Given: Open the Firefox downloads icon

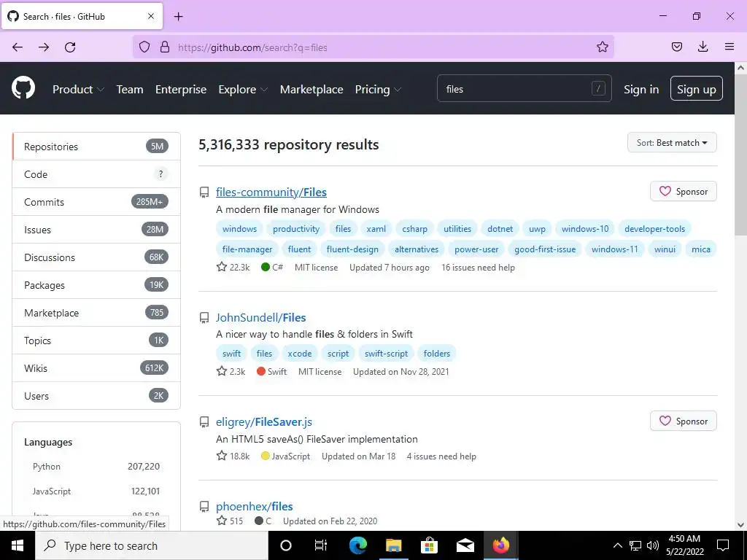Looking at the screenshot, I should tap(703, 47).
